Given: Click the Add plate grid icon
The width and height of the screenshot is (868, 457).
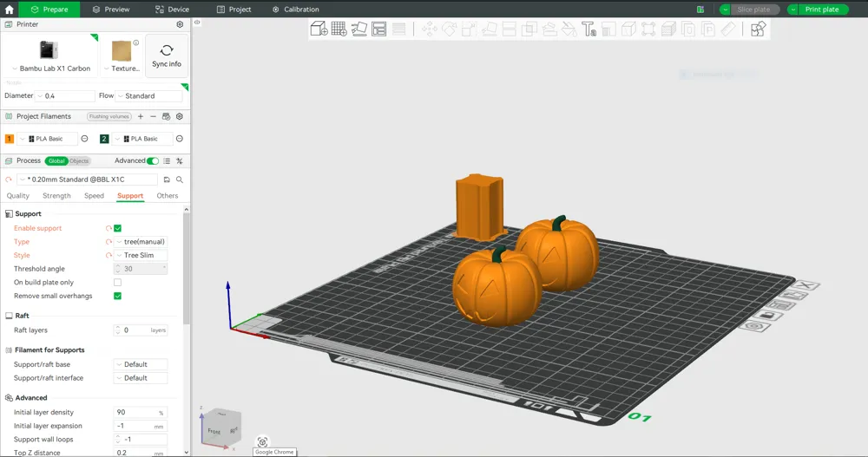Looking at the screenshot, I should pos(339,29).
